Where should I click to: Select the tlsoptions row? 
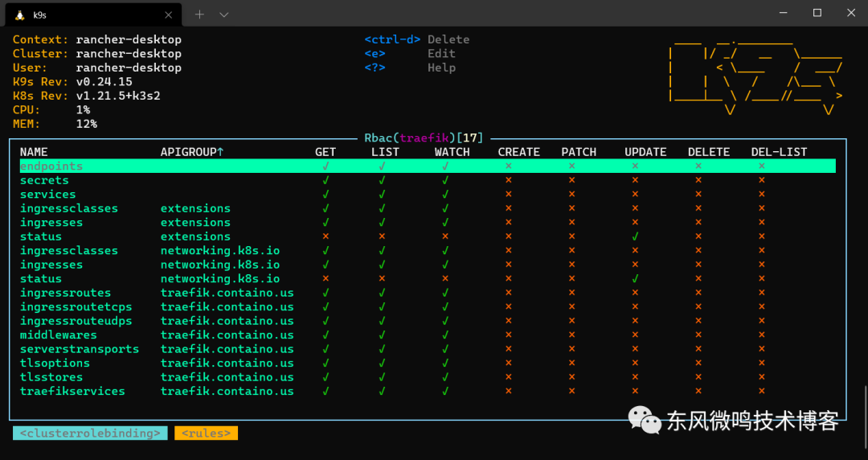428,363
